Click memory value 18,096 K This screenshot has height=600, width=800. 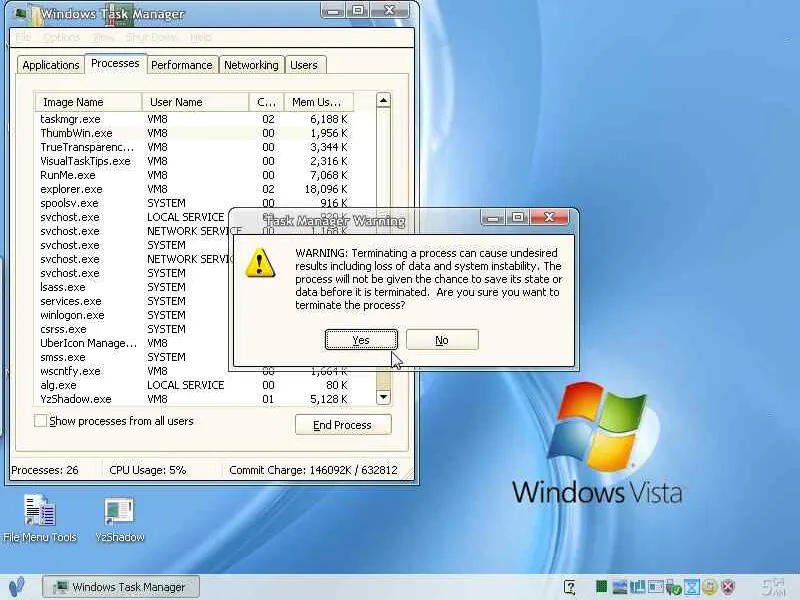(x=326, y=189)
